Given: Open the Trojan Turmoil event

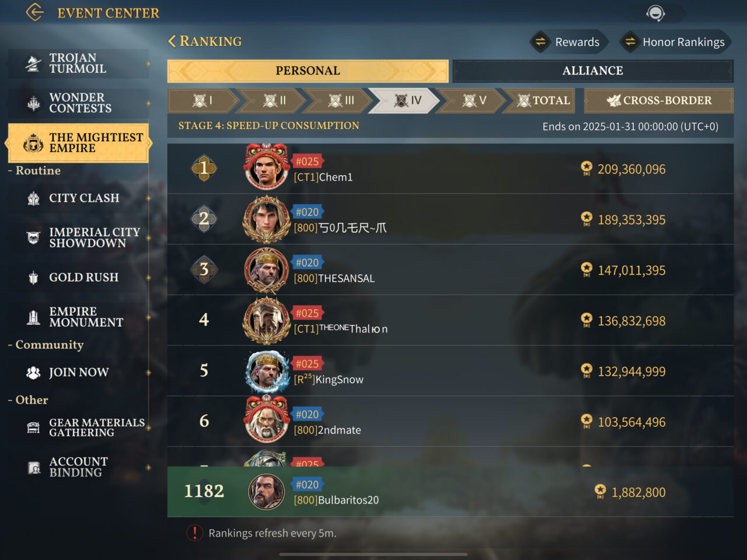Looking at the screenshot, I should point(78,64).
